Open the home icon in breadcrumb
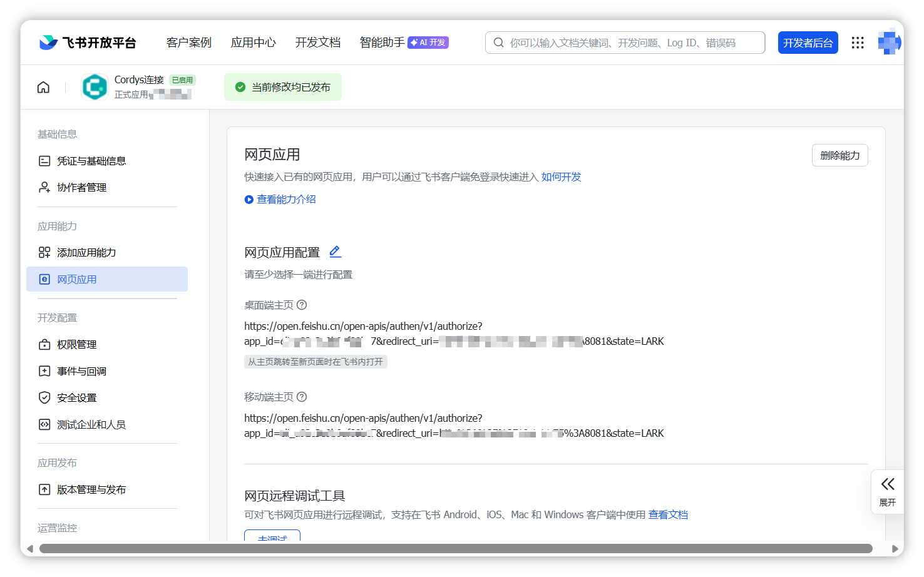Screen dimensions: 924x577 [x=43, y=87]
